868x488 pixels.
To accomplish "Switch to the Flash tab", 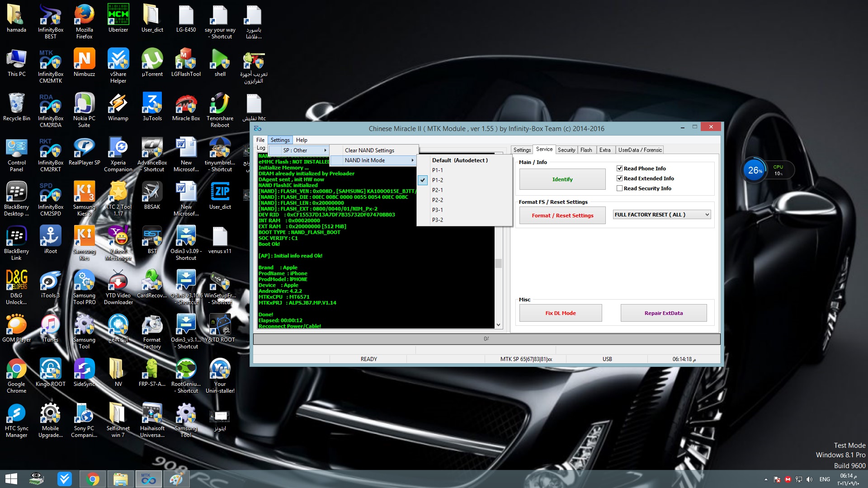I will click(586, 150).
